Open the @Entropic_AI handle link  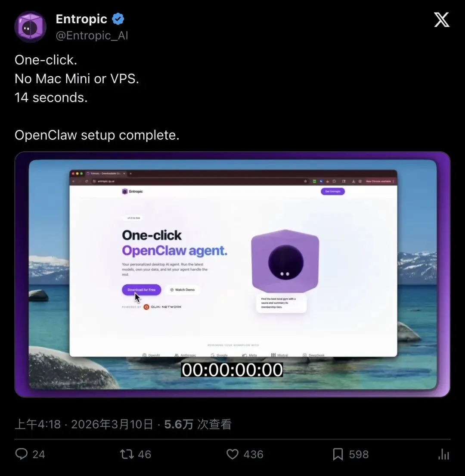click(92, 35)
